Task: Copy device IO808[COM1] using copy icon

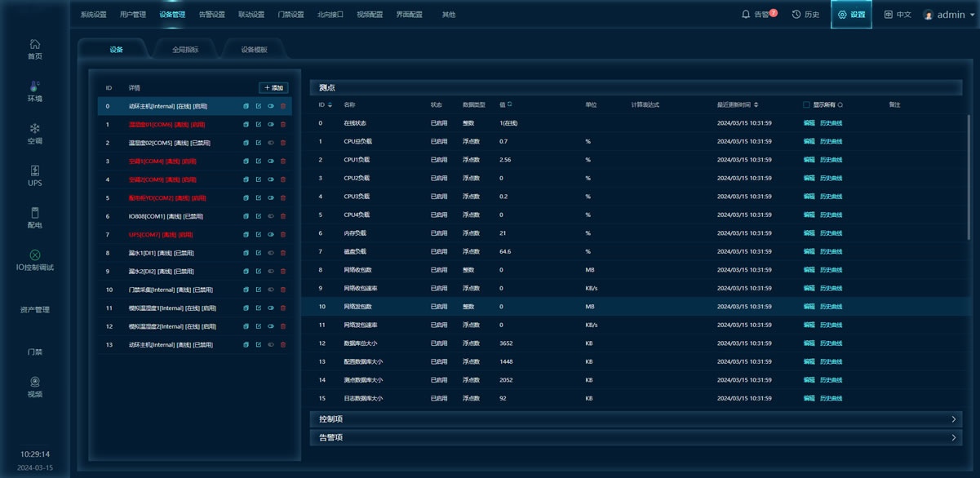Action: pyautogui.click(x=246, y=216)
